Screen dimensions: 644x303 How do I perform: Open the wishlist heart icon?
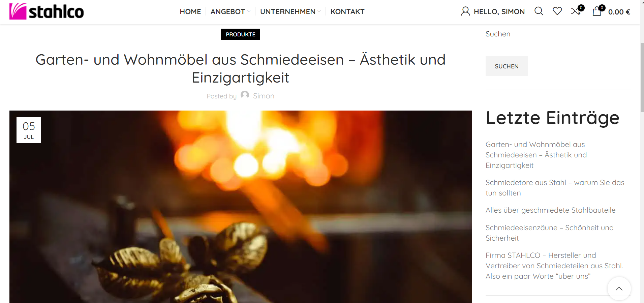pyautogui.click(x=557, y=11)
